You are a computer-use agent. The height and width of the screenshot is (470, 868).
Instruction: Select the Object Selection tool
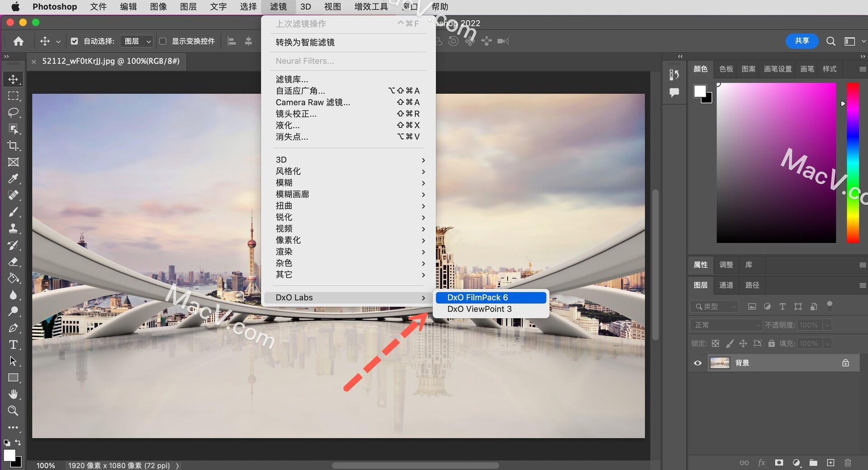point(13,129)
